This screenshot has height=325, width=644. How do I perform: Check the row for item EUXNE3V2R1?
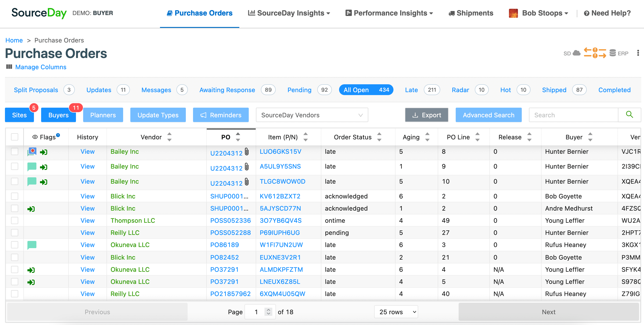[x=15, y=257]
